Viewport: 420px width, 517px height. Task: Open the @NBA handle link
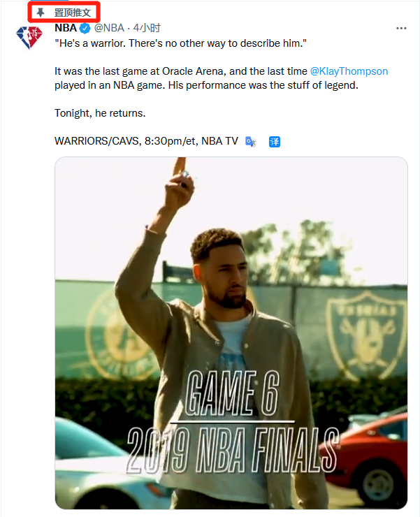(x=109, y=28)
